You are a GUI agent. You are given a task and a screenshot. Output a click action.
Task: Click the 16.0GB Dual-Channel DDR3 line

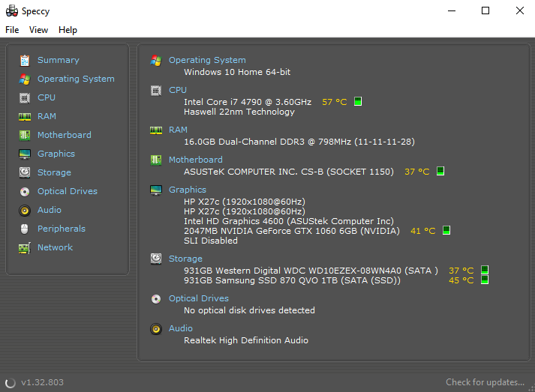(299, 142)
